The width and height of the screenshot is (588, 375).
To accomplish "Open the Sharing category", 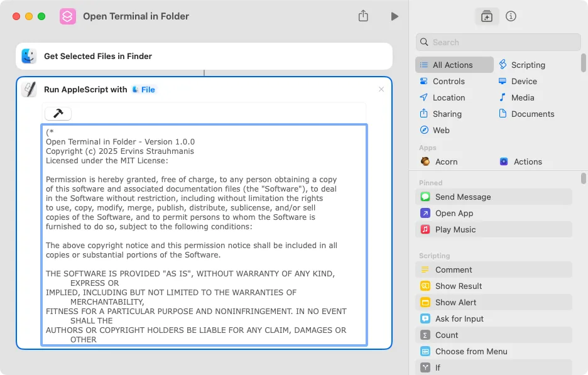I will [x=440, y=114].
